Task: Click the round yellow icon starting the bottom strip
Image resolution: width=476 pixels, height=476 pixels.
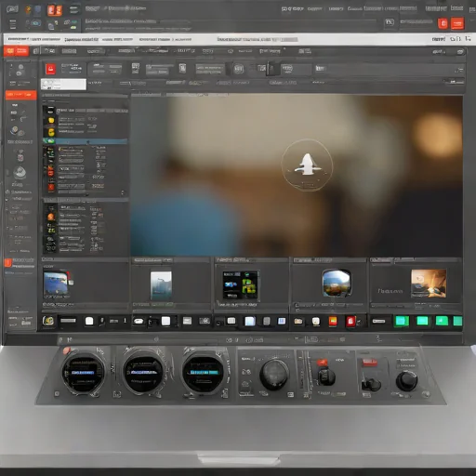Action: (48, 321)
